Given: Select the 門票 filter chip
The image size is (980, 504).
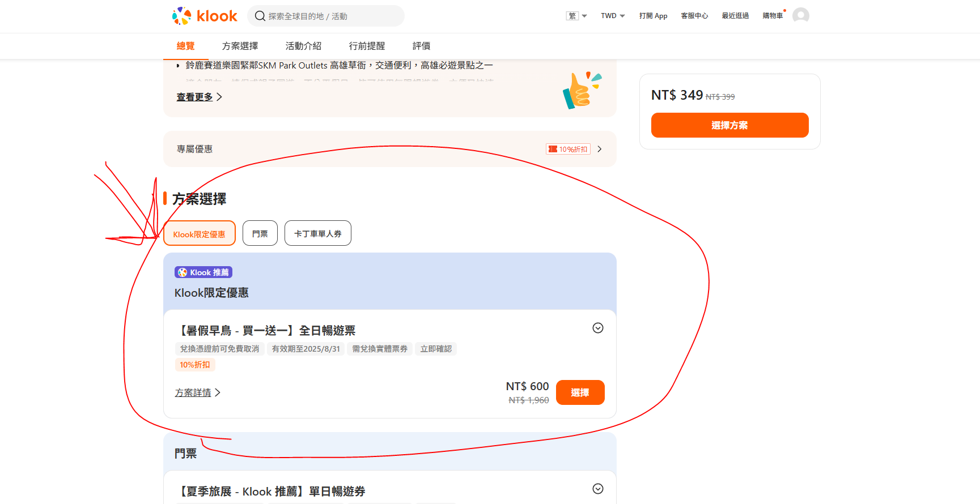Looking at the screenshot, I should tap(260, 233).
